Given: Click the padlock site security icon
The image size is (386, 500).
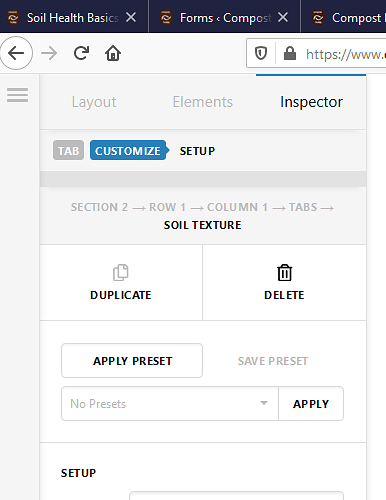Looking at the screenshot, I should coord(290,53).
